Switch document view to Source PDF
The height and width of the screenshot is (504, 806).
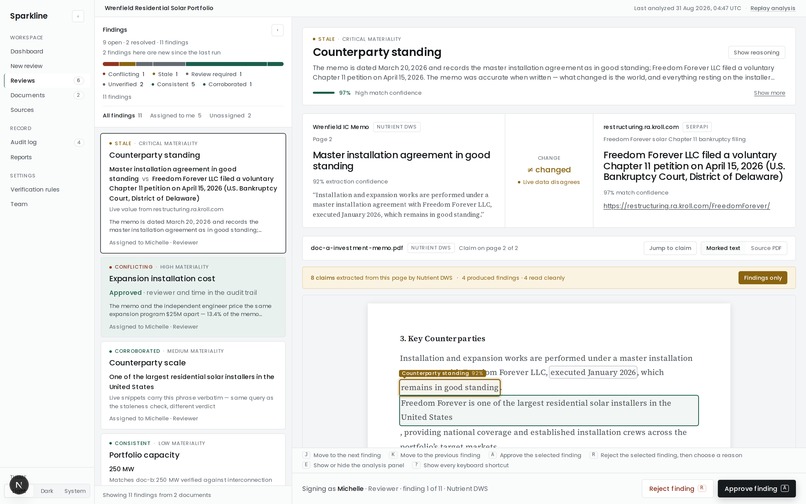pyautogui.click(x=765, y=248)
